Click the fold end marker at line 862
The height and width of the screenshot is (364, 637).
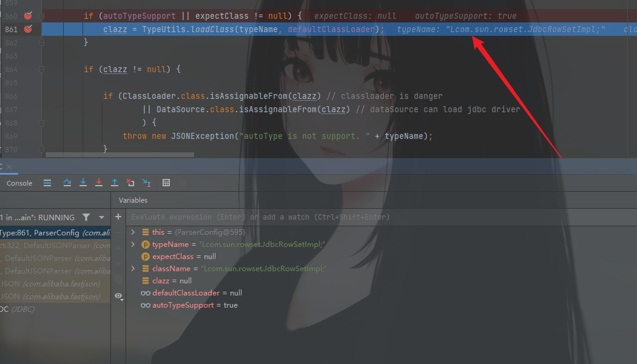[41, 42]
